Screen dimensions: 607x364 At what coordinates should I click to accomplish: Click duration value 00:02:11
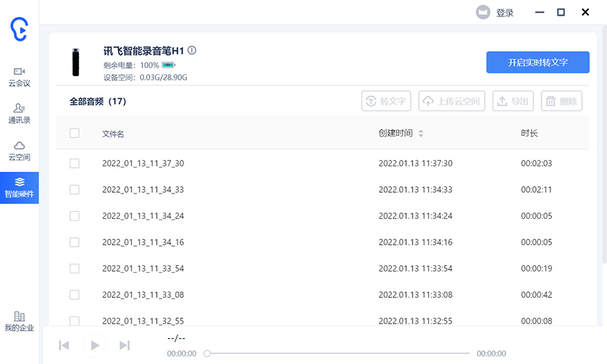[536, 189]
